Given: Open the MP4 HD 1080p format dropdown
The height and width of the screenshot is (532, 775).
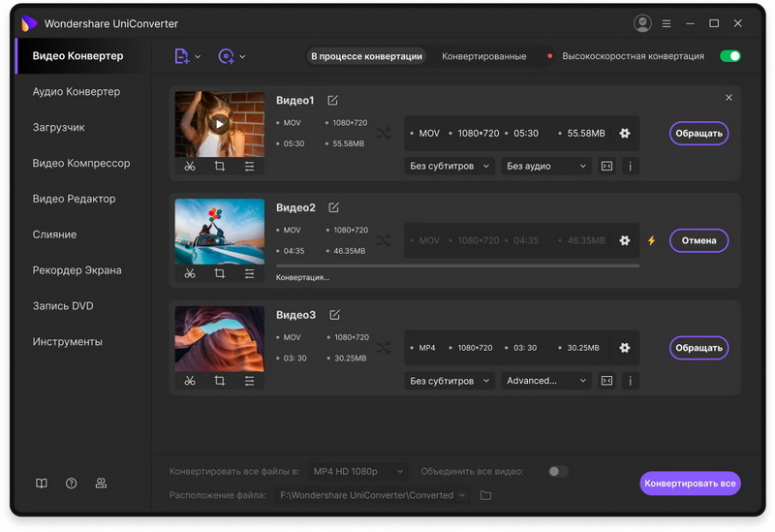Looking at the screenshot, I should tap(358, 472).
